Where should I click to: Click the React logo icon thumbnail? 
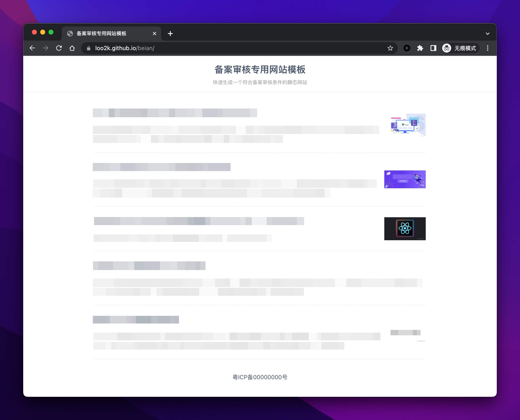405,228
